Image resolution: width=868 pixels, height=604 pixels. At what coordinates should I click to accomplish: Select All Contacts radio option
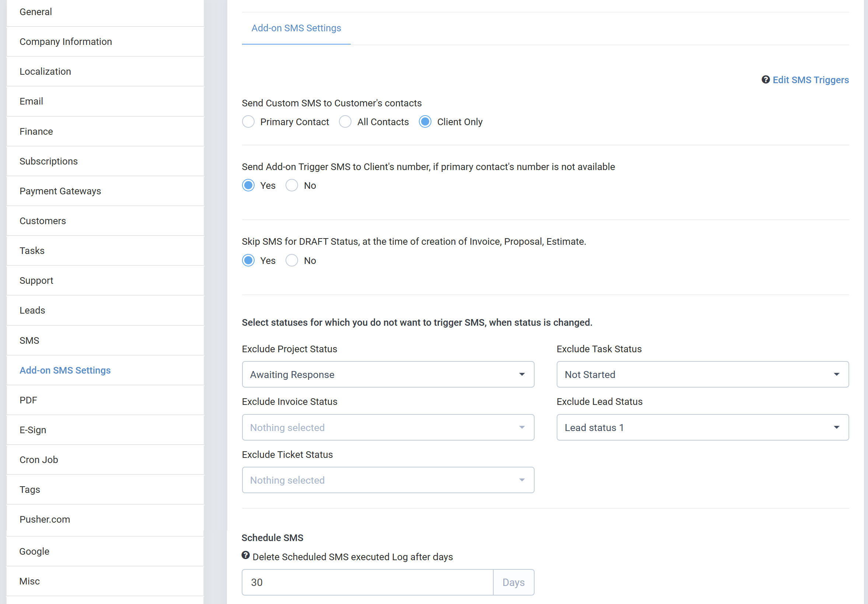345,121
